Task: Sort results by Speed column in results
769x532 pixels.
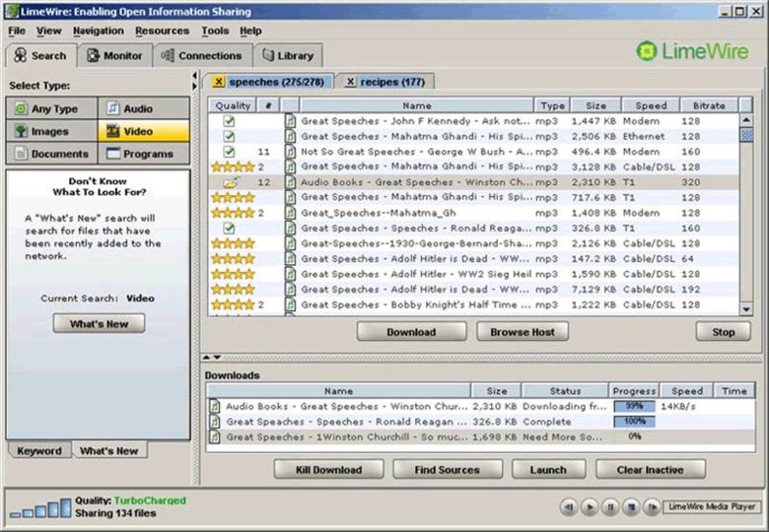Action: (651, 105)
